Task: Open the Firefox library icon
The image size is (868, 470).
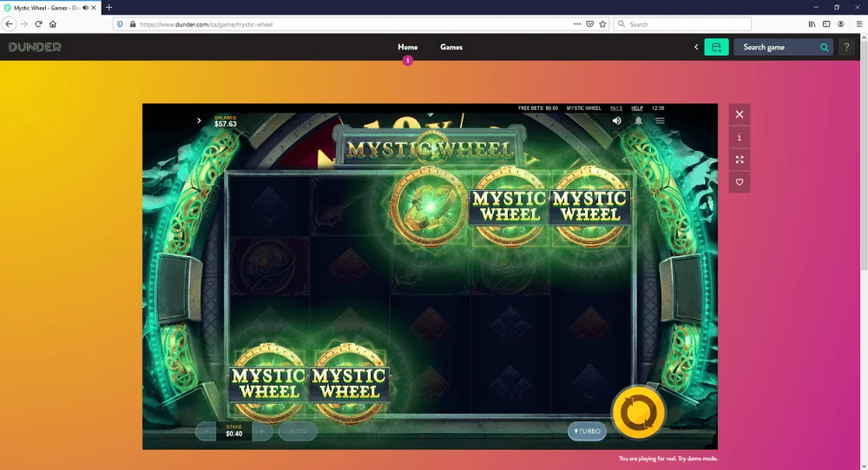Action: [x=812, y=23]
